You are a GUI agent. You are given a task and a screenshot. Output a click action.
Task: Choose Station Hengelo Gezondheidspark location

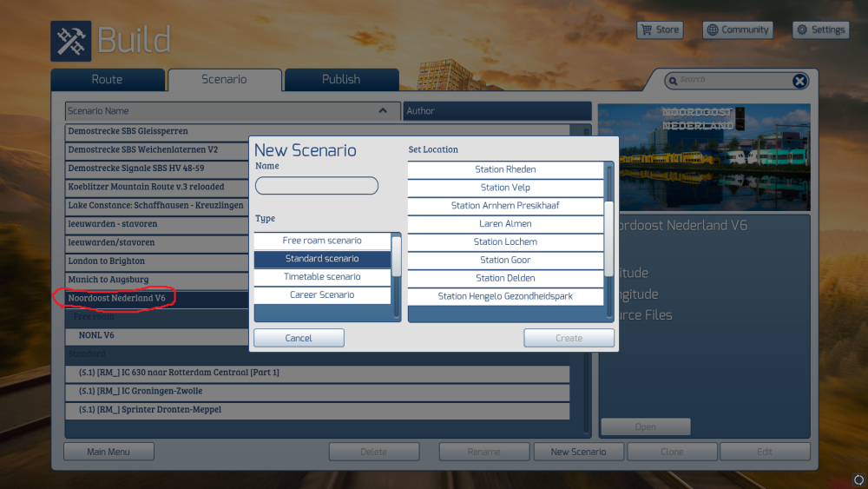pos(505,296)
